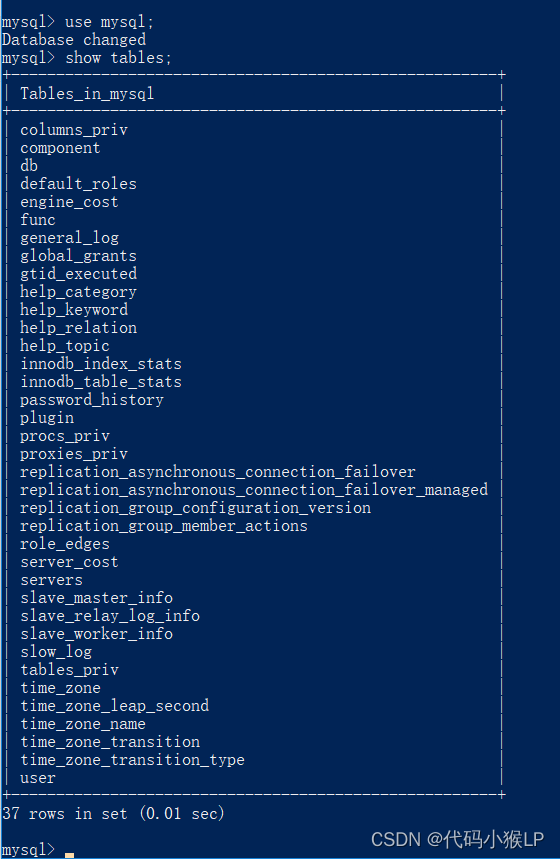560x859 pixels.
Task: Click the slave_master_info entry
Action: [x=96, y=598]
